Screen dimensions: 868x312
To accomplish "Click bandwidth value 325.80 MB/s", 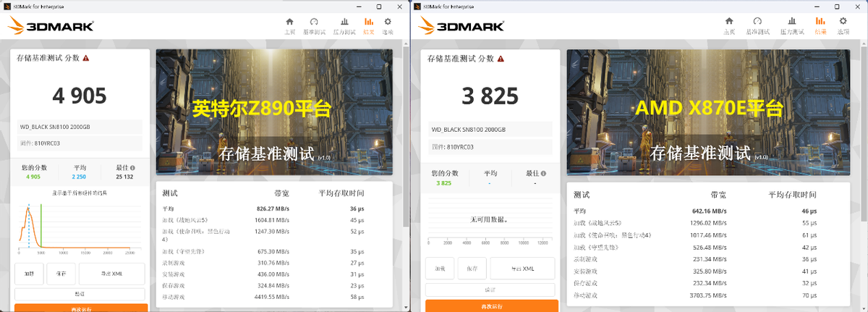I will tap(710, 271).
